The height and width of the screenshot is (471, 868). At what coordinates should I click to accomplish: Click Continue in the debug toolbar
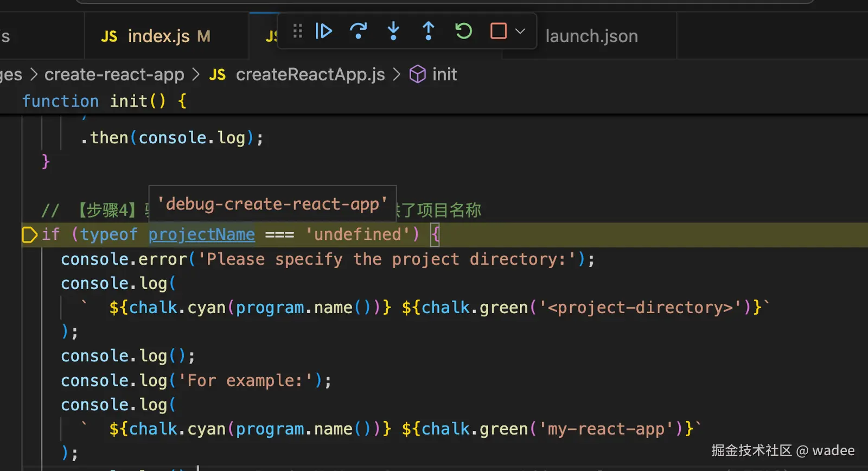(x=323, y=31)
